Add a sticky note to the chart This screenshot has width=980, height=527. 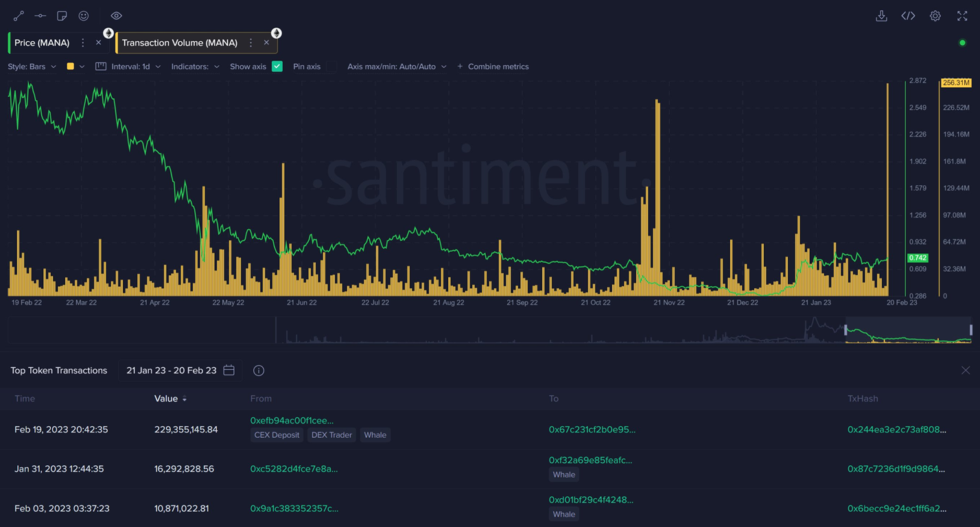[x=62, y=16]
